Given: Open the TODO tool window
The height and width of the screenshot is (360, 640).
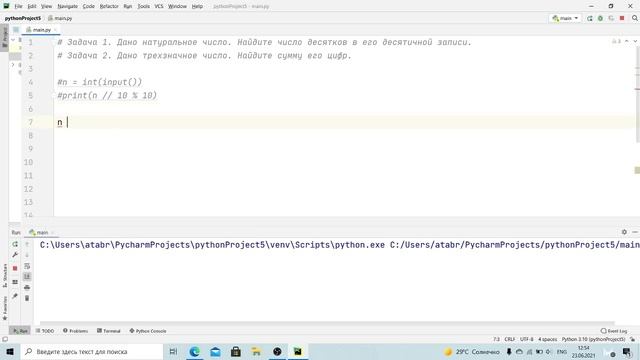Looking at the screenshot, I should [x=45, y=331].
